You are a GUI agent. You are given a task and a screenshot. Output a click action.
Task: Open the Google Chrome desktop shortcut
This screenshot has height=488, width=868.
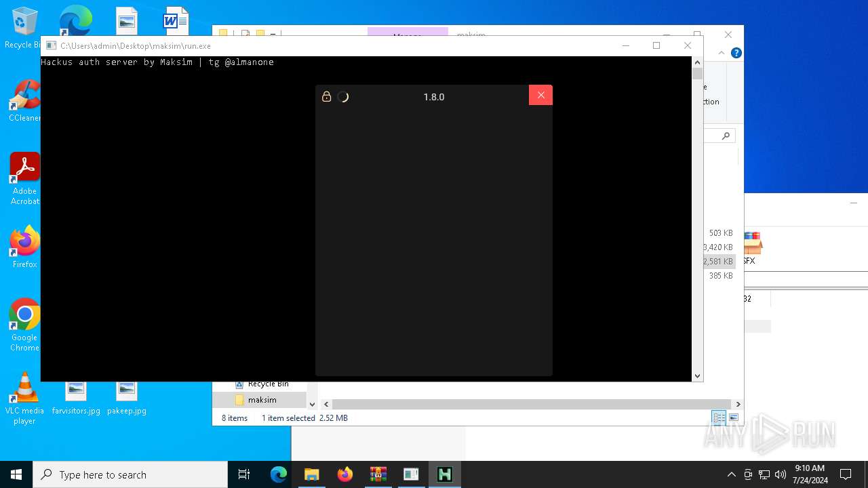[24, 325]
